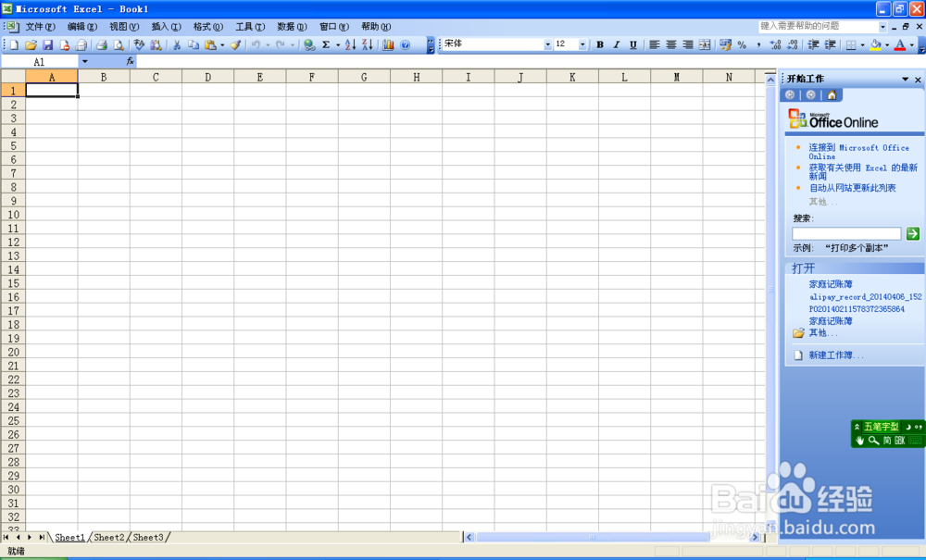Viewport: 926px width, 560px height.
Task: Expand standard toolbar options chevron
Action: tap(431, 45)
